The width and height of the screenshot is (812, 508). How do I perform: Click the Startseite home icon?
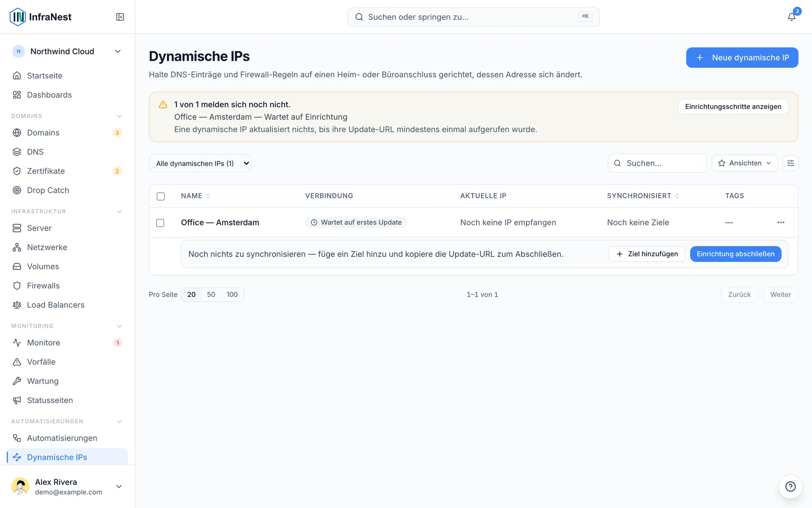(17, 76)
